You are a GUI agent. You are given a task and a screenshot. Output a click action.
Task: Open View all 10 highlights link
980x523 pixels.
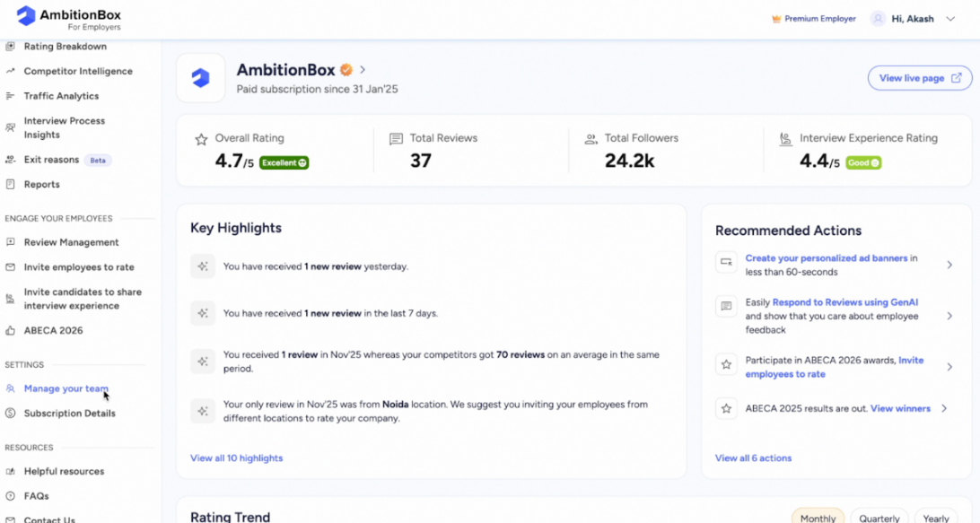tap(236, 458)
